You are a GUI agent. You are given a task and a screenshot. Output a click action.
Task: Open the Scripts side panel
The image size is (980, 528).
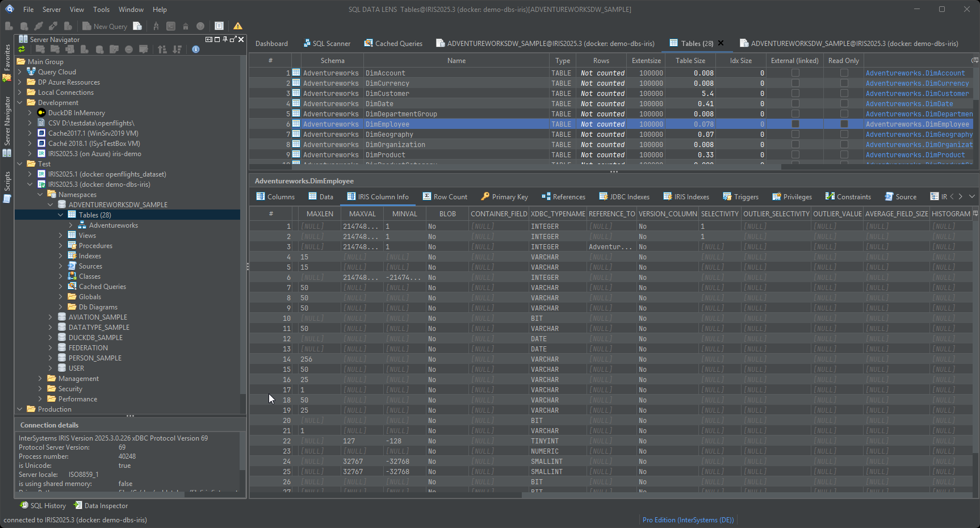(7, 187)
